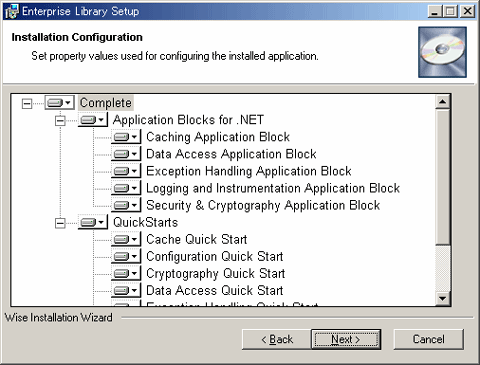Open drive icon dropdown for Cache Quick Start
This screenshot has width=480, height=365.
(x=126, y=239)
